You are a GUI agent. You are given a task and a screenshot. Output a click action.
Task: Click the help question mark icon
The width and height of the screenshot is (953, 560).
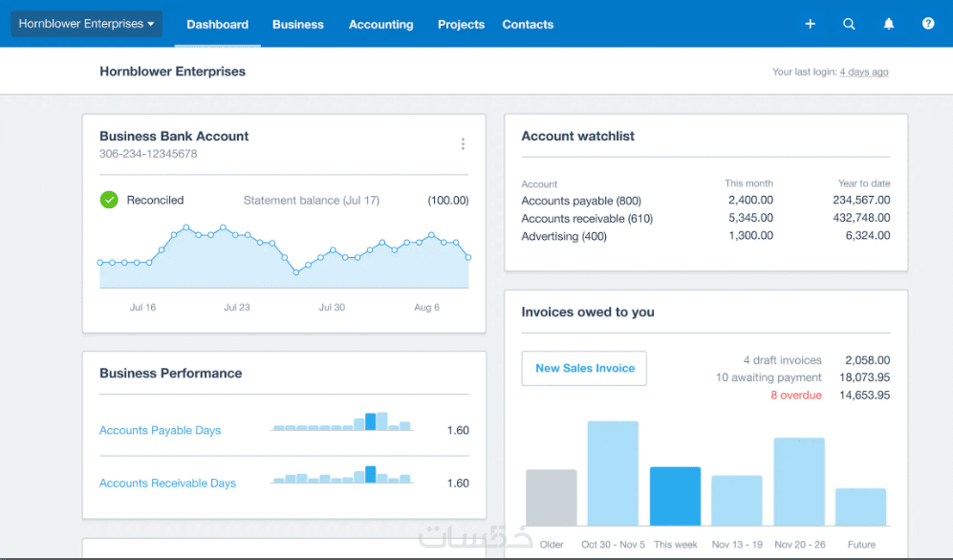[x=927, y=24]
